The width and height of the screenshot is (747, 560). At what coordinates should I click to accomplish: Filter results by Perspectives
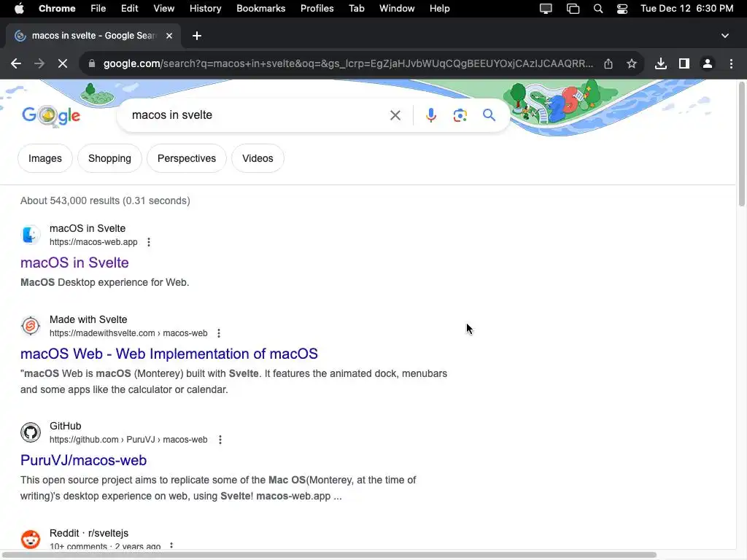[x=187, y=158]
